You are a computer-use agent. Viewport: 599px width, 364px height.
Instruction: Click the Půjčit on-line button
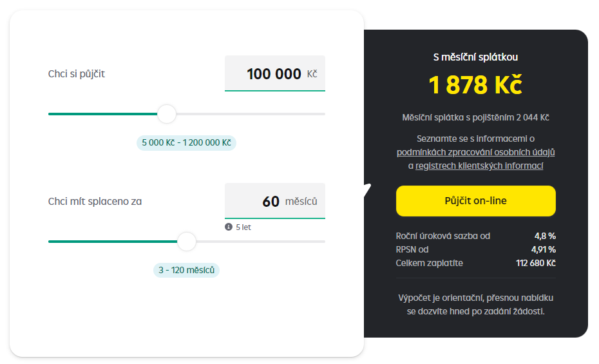pos(475,201)
